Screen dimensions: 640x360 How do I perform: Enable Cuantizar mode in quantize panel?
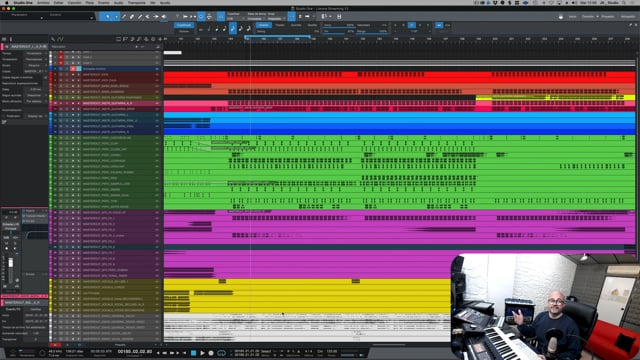pos(184,25)
